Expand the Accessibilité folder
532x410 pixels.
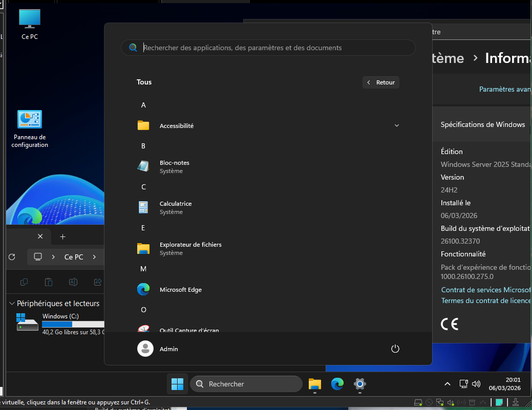coord(397,125)
